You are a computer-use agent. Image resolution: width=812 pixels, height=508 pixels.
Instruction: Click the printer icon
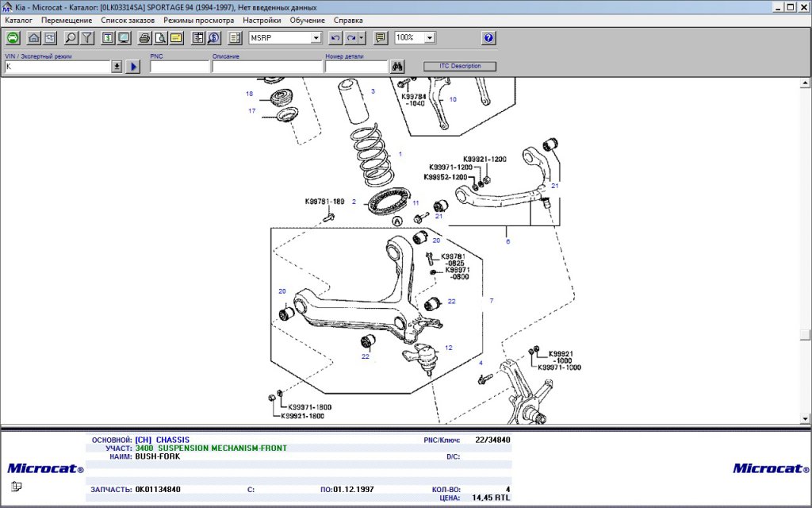pyautogui.click(x=144, y=37)
